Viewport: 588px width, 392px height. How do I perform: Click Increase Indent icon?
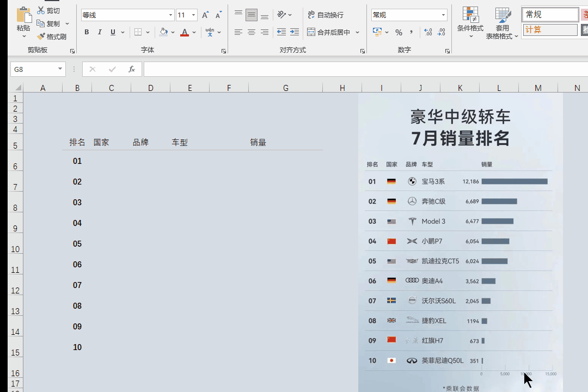click(x=295, y=32)
